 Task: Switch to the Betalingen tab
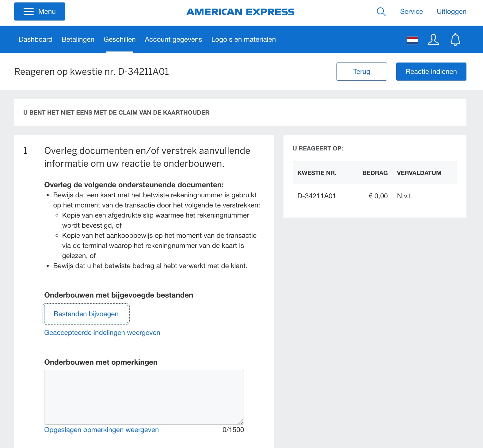click(78, 40)
